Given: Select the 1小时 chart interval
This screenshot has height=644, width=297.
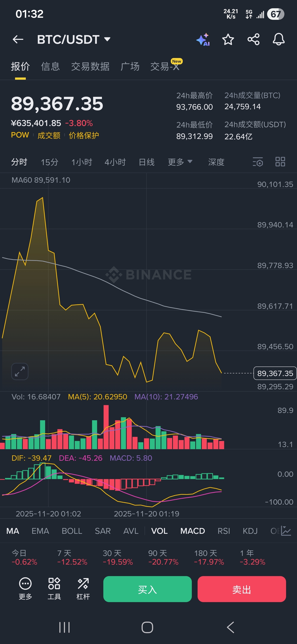Looking at the screenshot, I should click(82, 162).
